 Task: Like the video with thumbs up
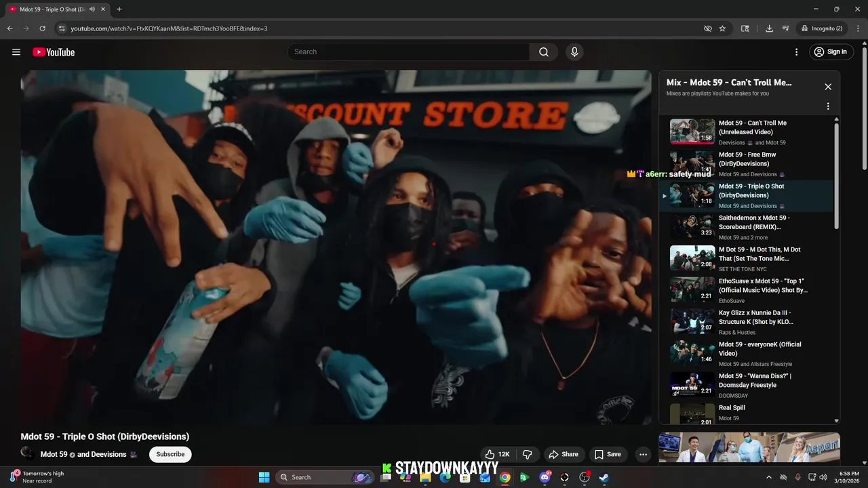[x=497, y=454]
